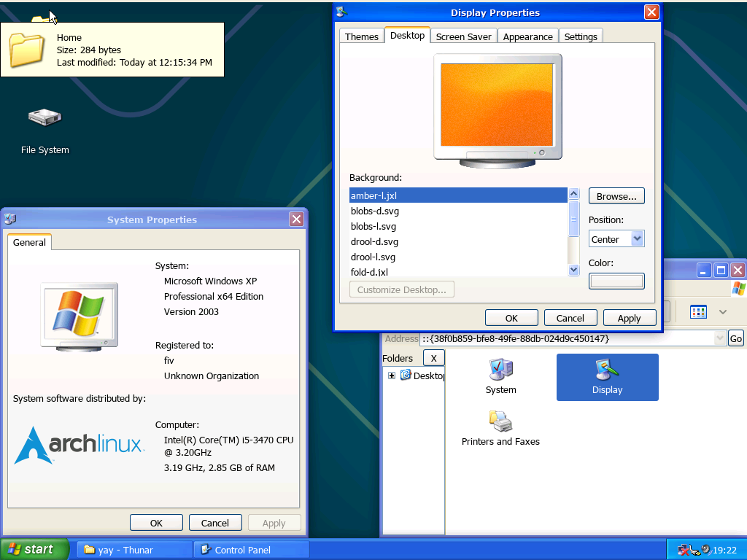Screen dimensions: 747x560
Task: Click the icon view button in toolbar
Action: tap(698, 312)
